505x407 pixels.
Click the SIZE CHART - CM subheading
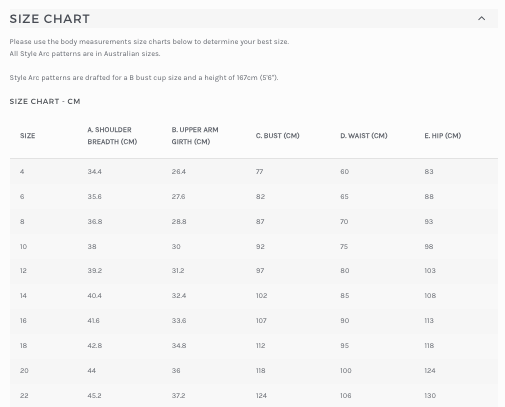[45, 101]
